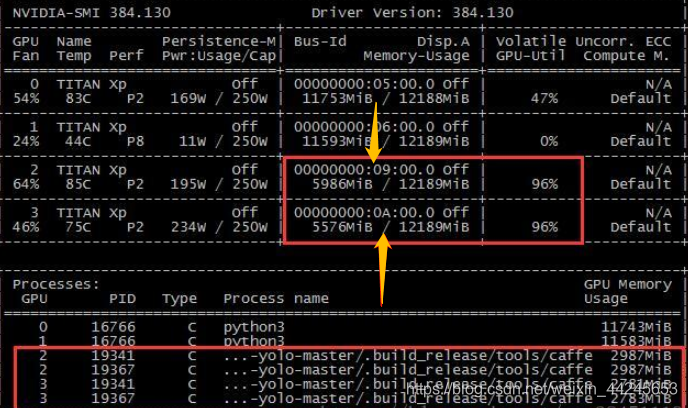Click the 'Process name' column header
Image resolution: width=688 pixels, height=408 pixels.
pyautogui.click(x=276, y=299)
